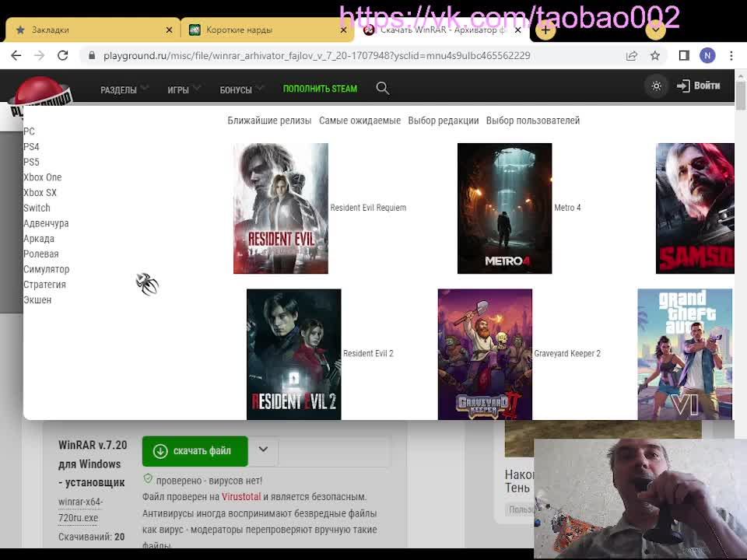Open Graveyard Keeper 2 cover image
The image size is (747, 560).
pyautogui.click(x=485, y=355)
